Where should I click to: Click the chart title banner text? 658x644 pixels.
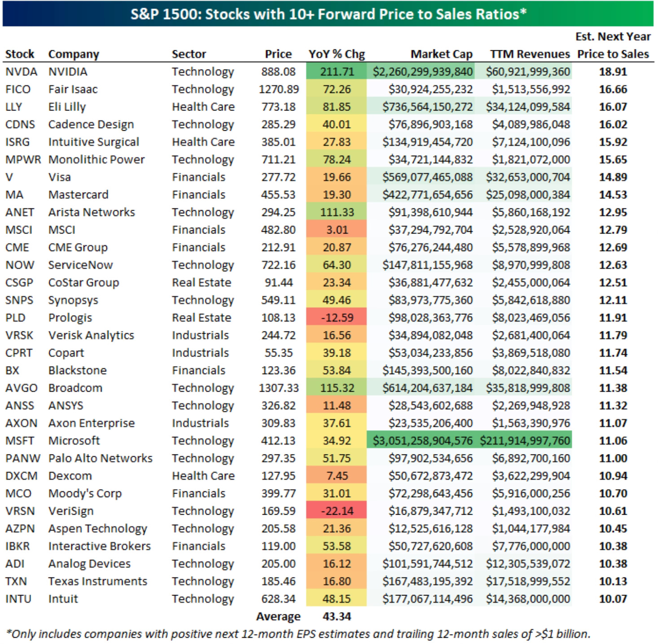pyautogui.click(x=329, y=14)
